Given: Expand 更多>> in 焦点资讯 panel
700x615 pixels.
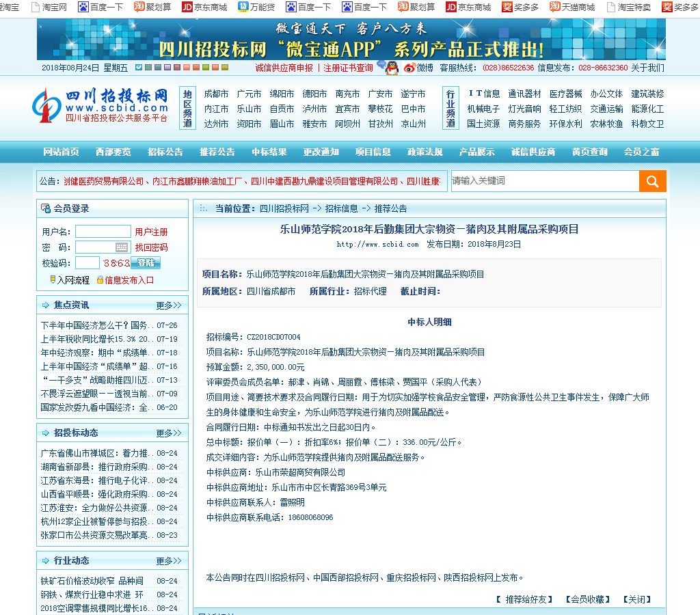Looking at the screenshot, I should point(168,305).
